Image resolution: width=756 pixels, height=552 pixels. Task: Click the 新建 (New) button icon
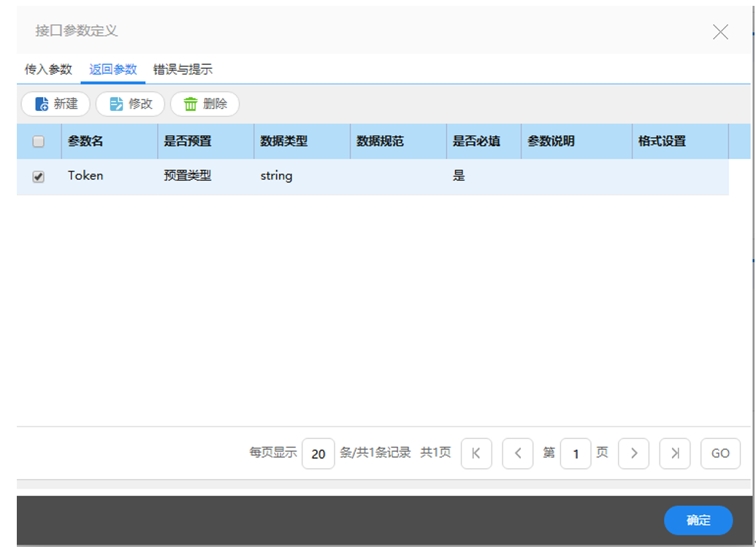42,104
